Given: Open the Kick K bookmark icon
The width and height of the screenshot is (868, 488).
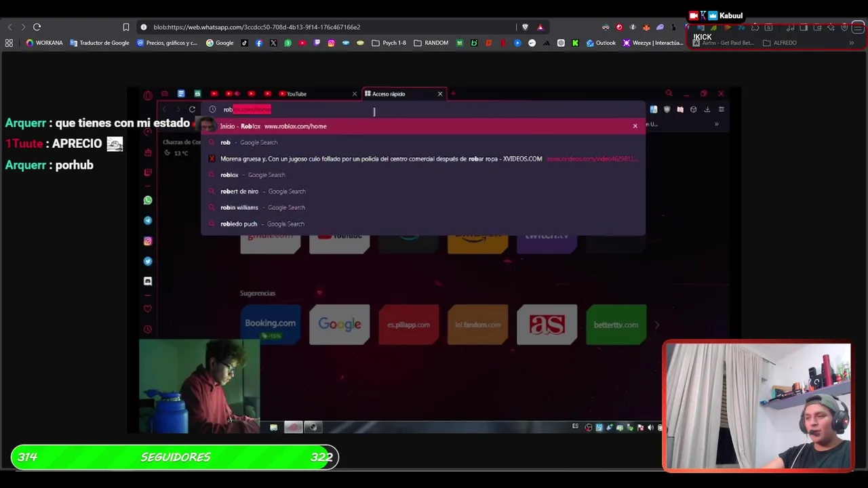Looking at the screenshot, I should [x=575, y=43].
